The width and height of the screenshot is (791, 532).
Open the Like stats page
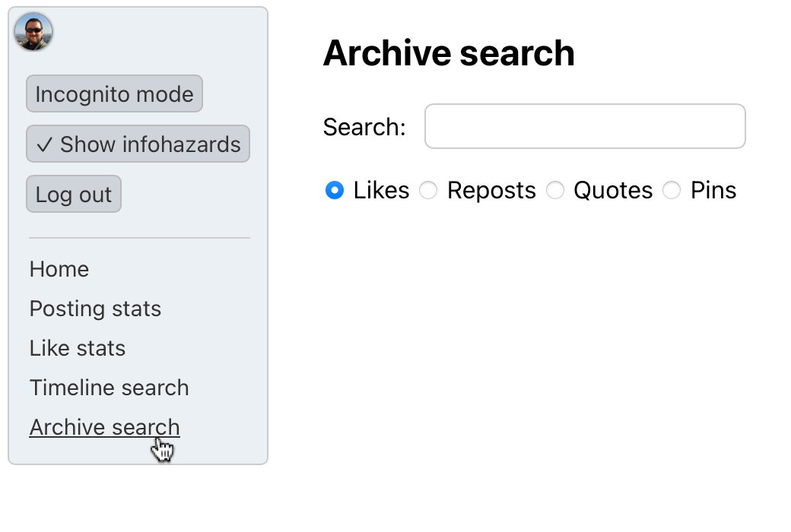[x=78, y=348]
